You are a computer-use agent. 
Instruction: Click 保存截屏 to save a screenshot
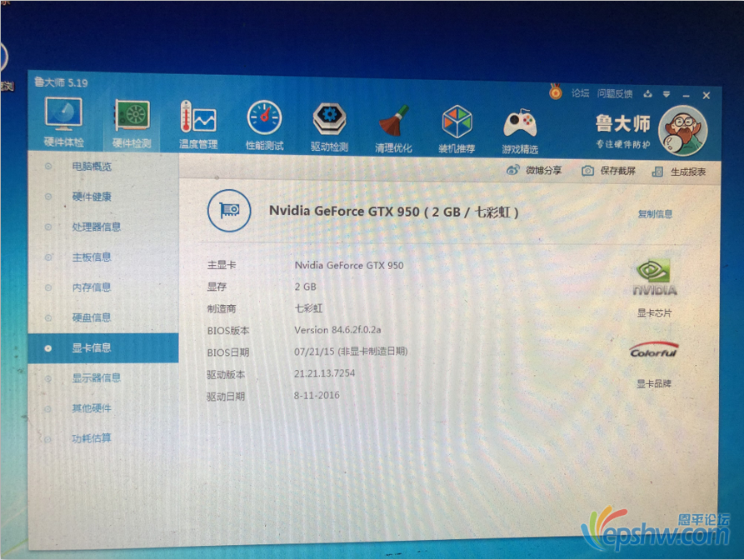coord(609,171)
